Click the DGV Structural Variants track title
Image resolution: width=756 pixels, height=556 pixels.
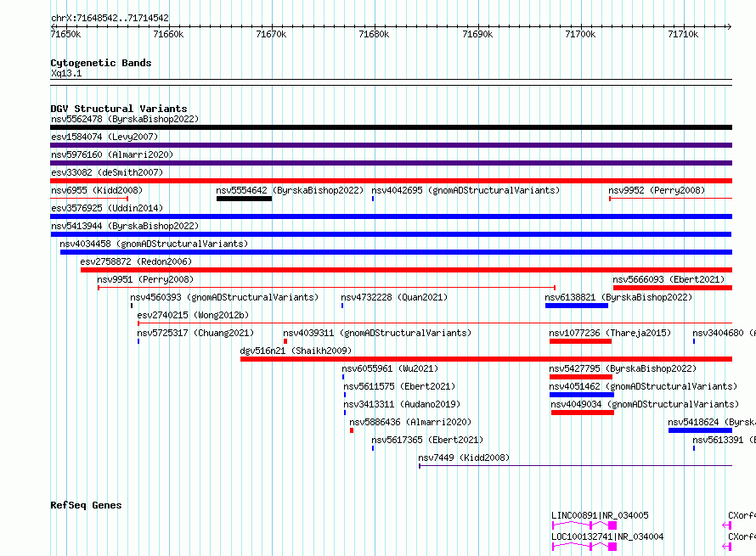pos(119,109)
